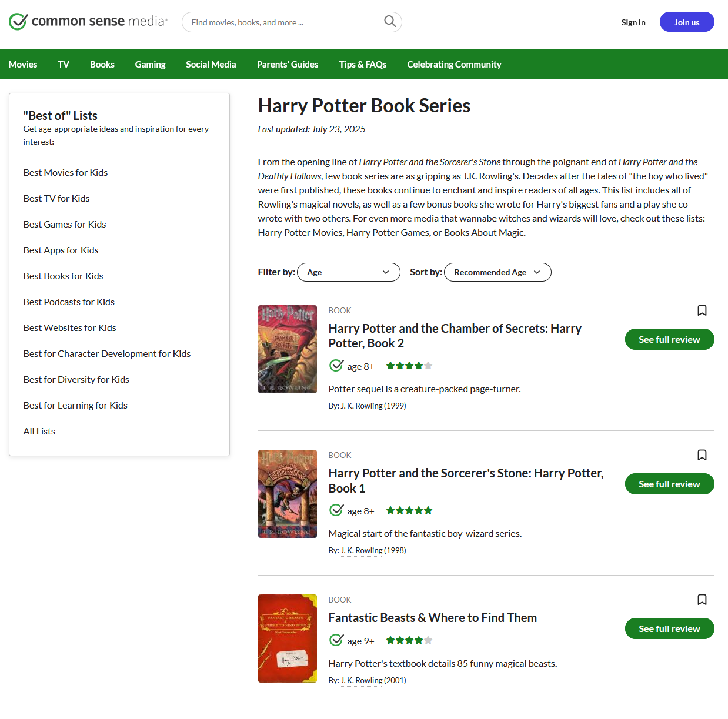See full review of Sorcerer's Stone
Image resolution: width=728 pixels, height=719 pixels.
pyautogui.click(x=669, y=484)
